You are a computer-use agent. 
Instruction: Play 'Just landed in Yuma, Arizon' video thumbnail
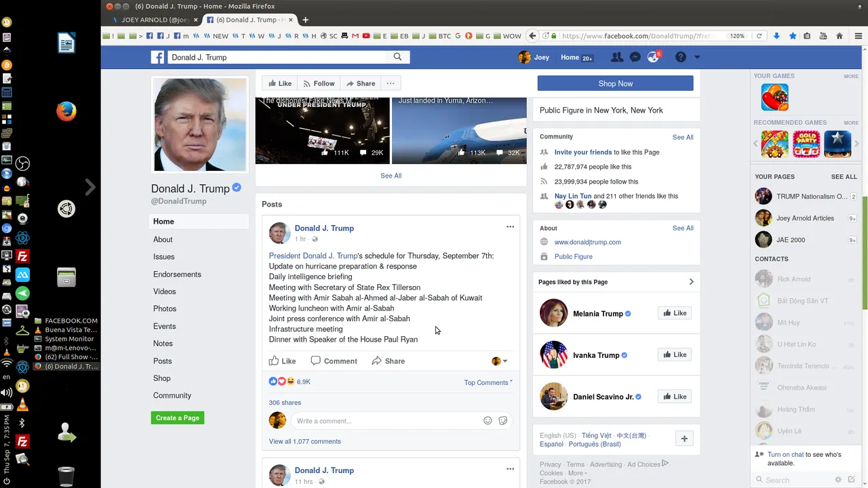459,130
